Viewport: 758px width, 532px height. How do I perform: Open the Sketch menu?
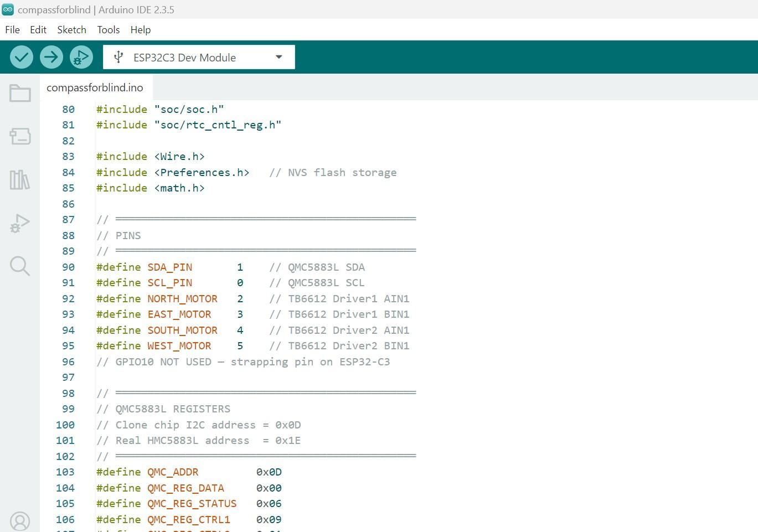pyautogui.click(x=72, y=30)
